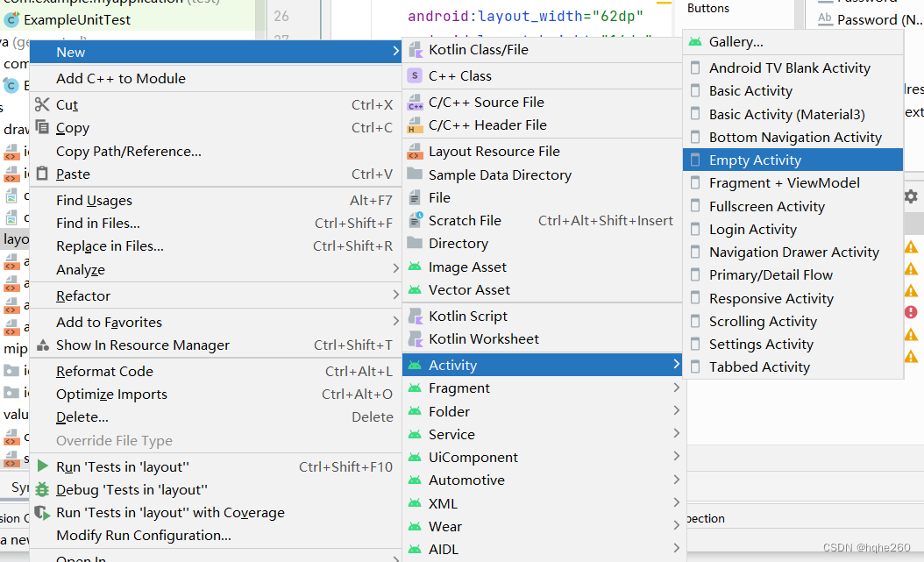The image size is (924, 562).
Task: Click the Debug bug icon
Action: (42, 490)
